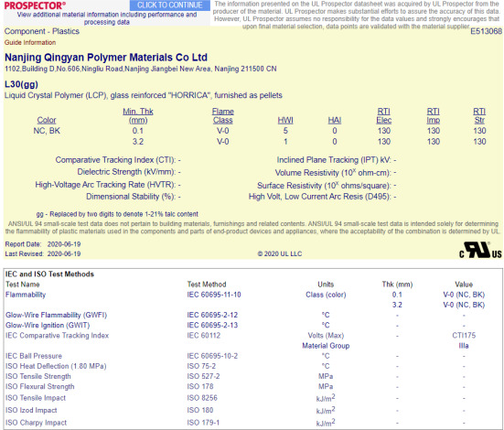Open the Glow-Wire Flammability (GWFI) link
Viewport: 504px width, 430px height.
(x=56, y=315)
